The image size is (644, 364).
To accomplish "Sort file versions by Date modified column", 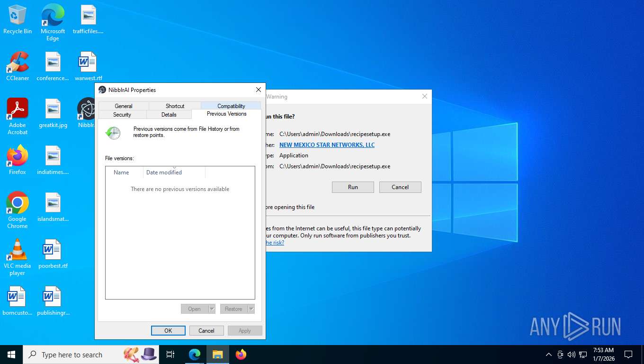I will point(174,173).
